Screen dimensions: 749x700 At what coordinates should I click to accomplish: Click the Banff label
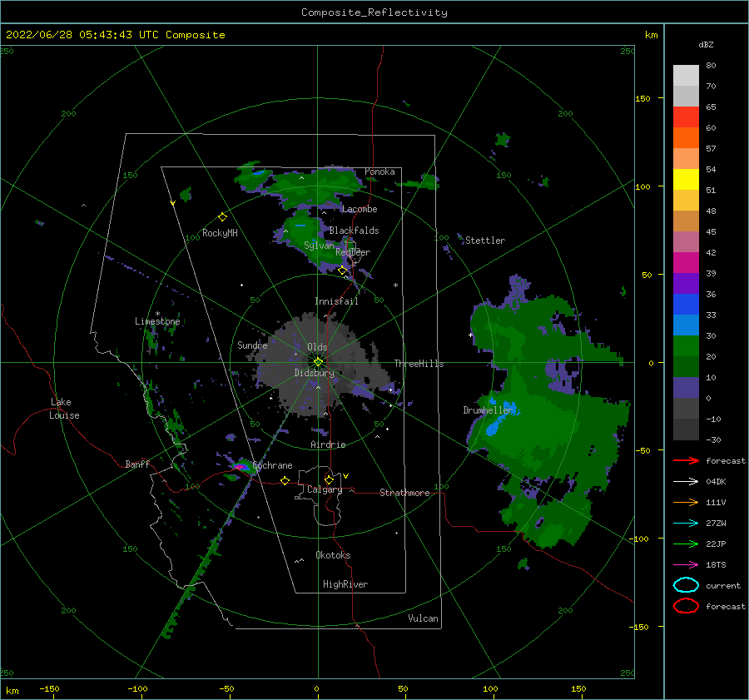coord(137,464)
